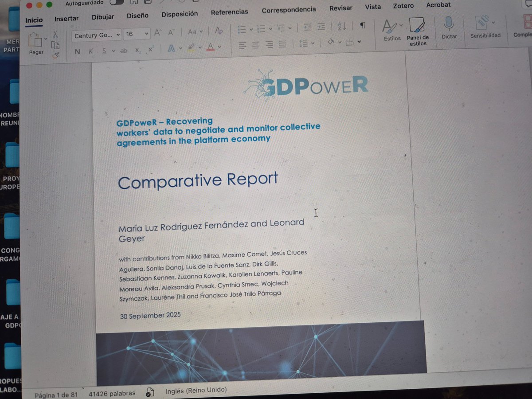Insert numbered list
This screenshot has height=399, width=532.
coord(261,29)
